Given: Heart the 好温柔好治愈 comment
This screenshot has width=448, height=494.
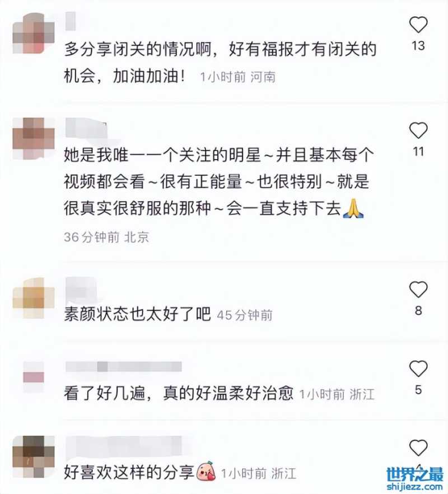Looking at the screenshot, I should [418, 369].
